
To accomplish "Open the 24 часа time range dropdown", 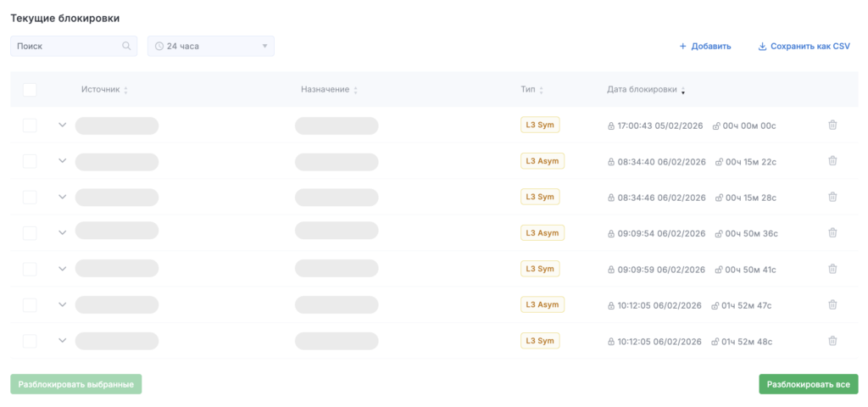I will 210,47.
